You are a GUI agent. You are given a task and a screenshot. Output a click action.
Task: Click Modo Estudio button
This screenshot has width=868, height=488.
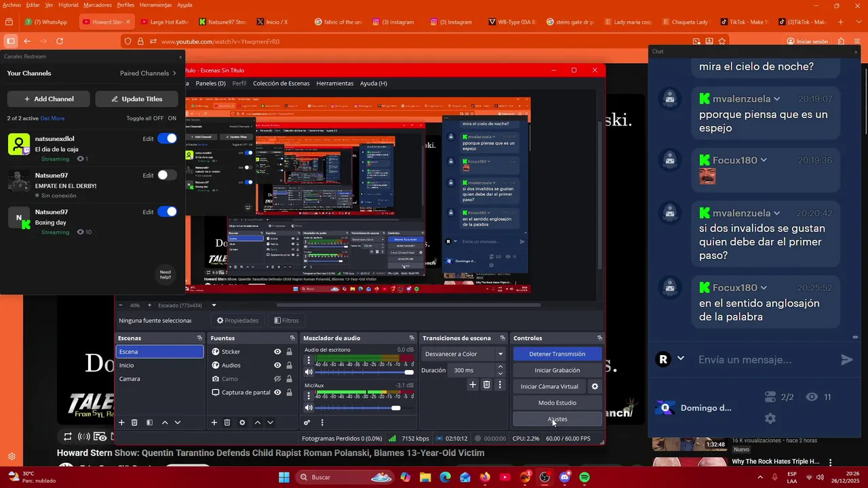pyautogui.click(x=557, y=403)
